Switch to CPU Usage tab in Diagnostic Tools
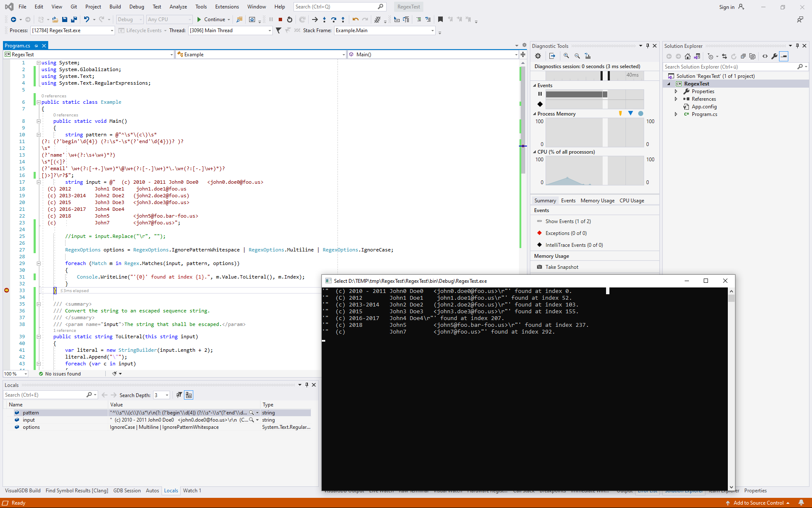 click(x=632, y=201)
